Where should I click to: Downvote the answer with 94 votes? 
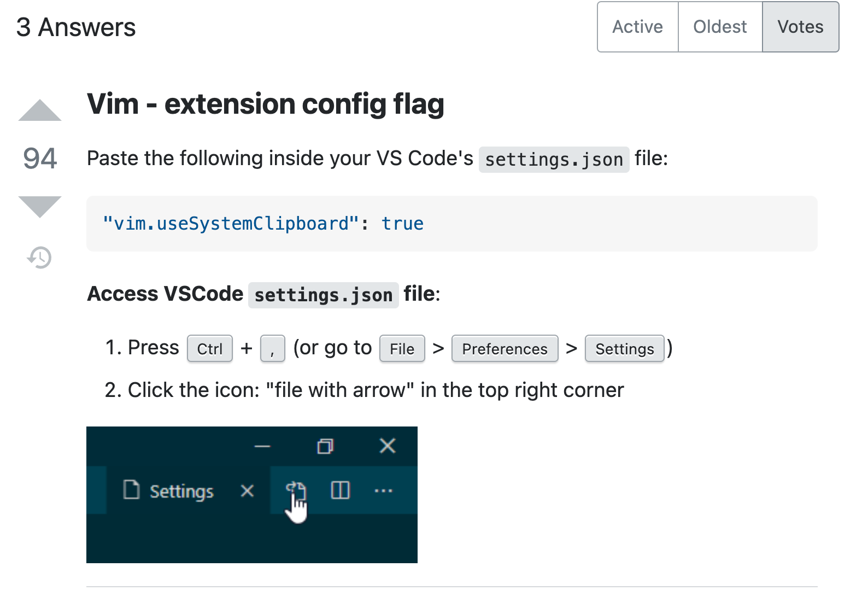click(x=39, y=207)
